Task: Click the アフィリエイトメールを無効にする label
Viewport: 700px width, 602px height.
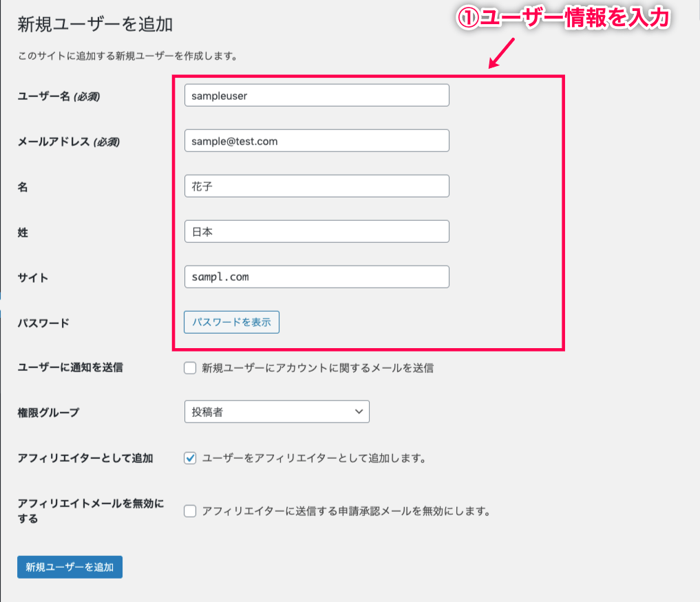Action: point(91,511)
